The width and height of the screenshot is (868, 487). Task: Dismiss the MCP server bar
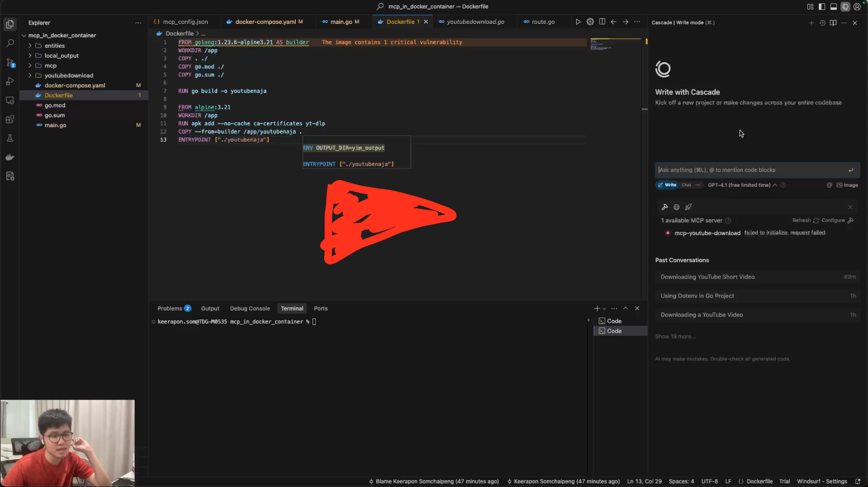click(x=850, y=207)
